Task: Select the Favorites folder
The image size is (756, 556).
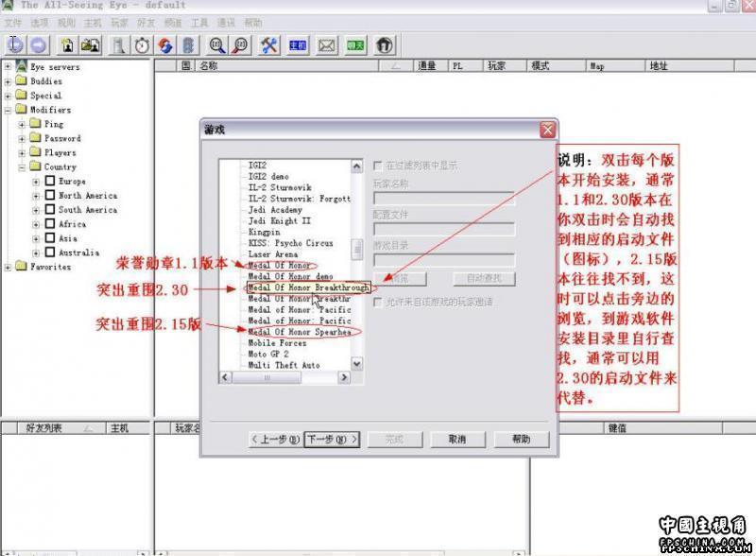Action: pos(50,267)
